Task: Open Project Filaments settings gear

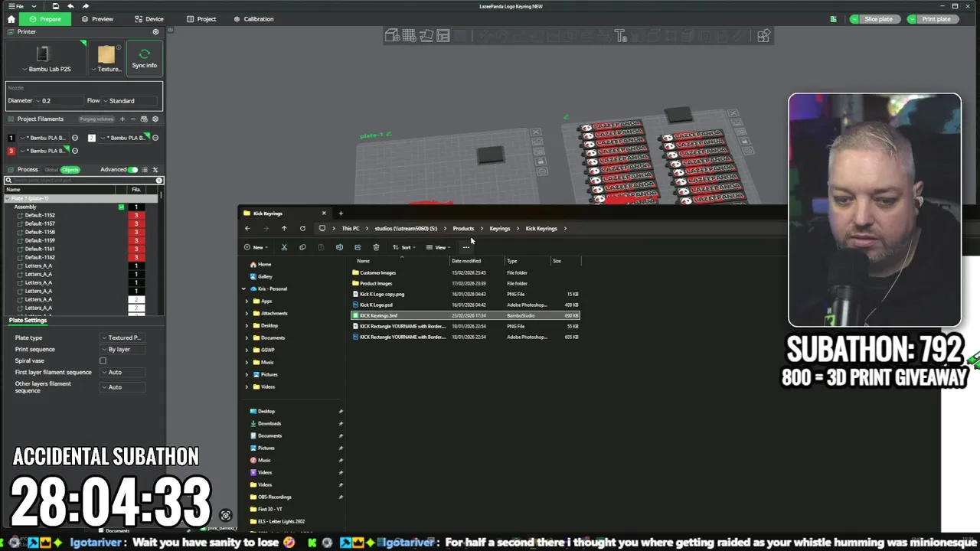Action: [x=155, y=119]
